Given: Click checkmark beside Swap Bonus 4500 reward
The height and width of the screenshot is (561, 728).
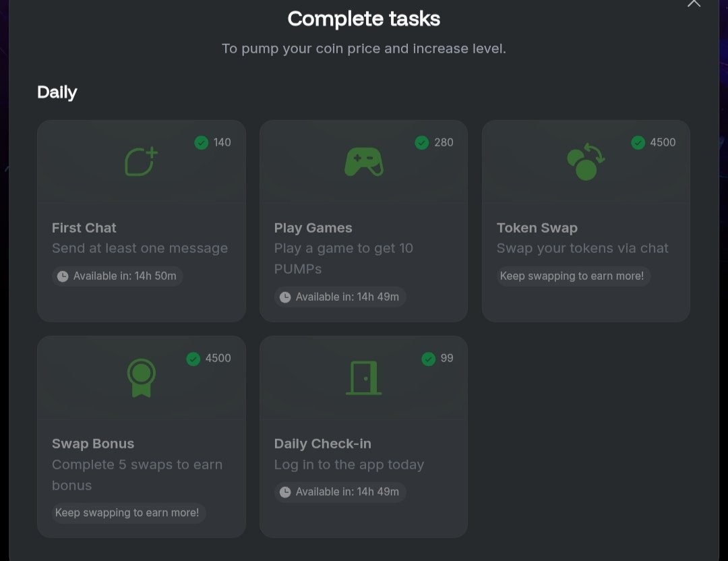Looking at the screenshot, I should [x=193, y=359].
